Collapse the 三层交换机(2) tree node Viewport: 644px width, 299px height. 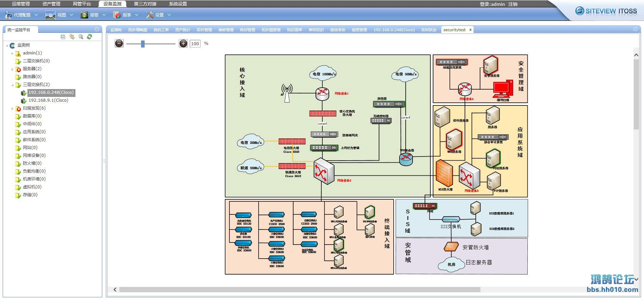12,85
